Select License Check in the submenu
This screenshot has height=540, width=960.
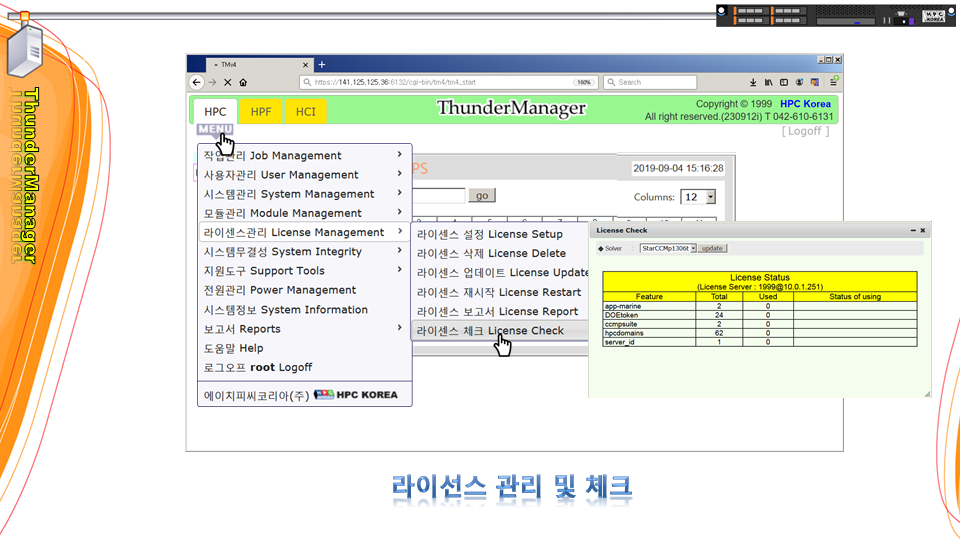tap(490, 331)
